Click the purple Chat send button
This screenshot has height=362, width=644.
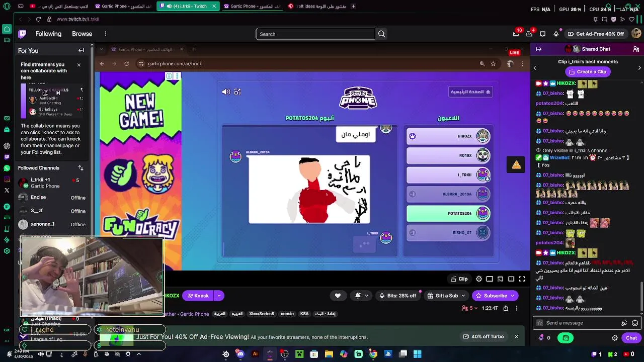tap(631, 338)
